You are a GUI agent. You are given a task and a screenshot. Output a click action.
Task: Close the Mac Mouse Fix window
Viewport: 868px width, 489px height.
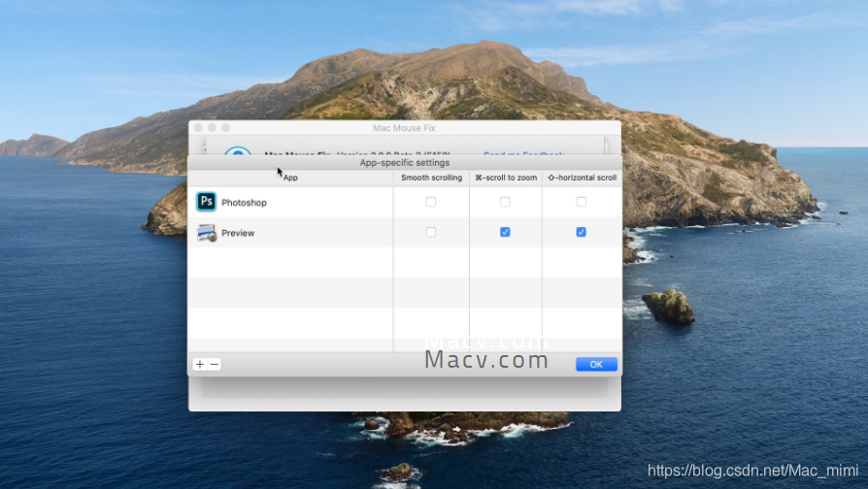coord(198,128)
